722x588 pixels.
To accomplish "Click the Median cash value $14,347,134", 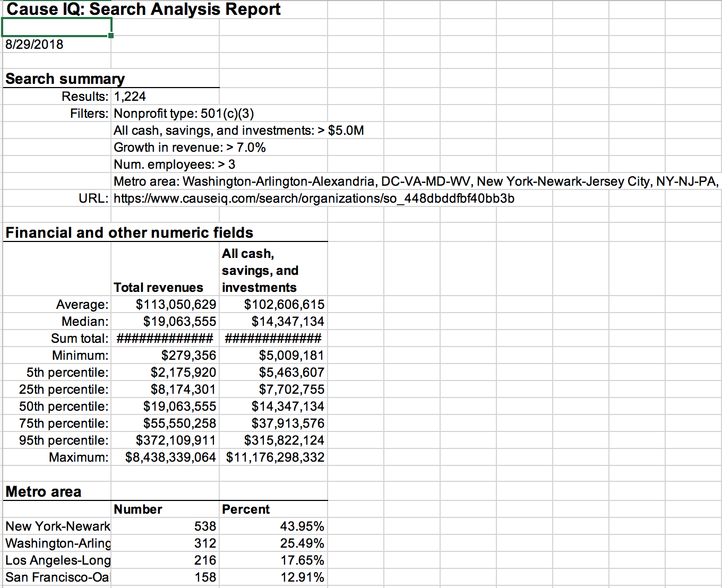I will click(x=288, y=322).
